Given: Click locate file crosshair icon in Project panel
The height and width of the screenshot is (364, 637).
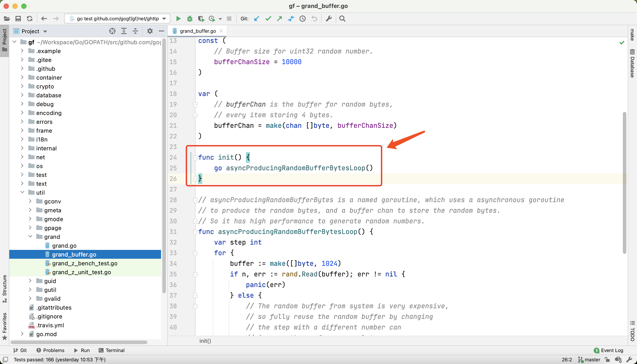Looking at the screenshot, I should tap(112, 31).
